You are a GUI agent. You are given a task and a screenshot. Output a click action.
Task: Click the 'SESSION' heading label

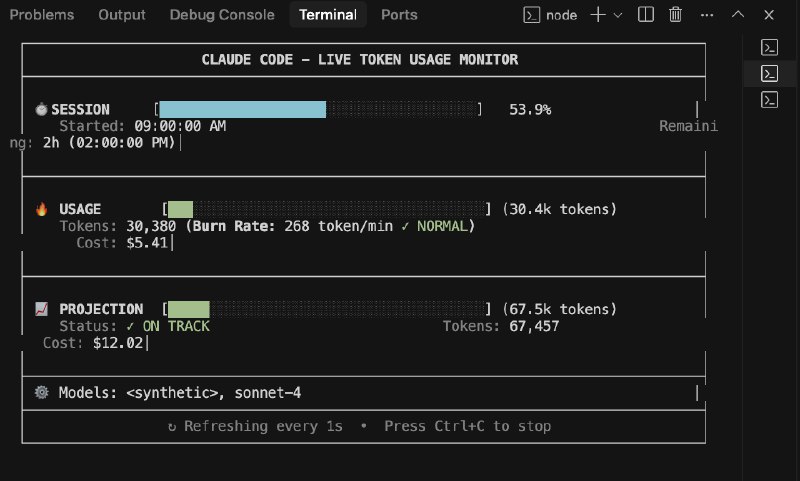coord(80,110)
